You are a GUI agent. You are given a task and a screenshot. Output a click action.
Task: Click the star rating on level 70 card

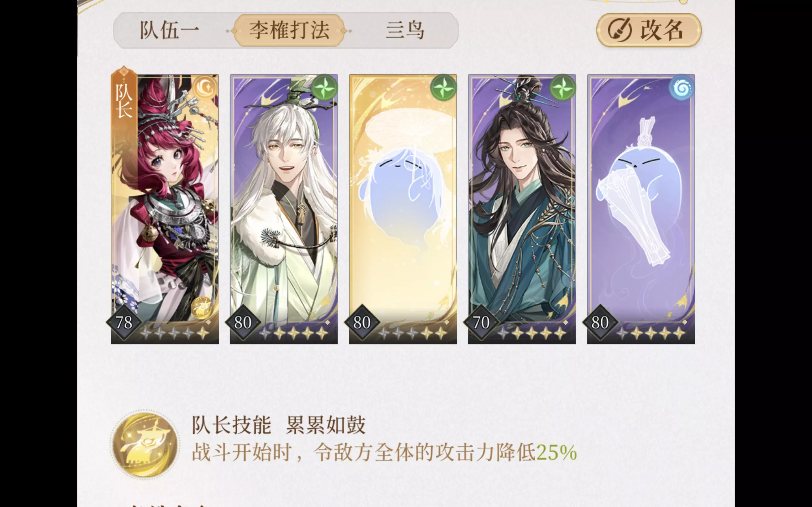(531, 333)
